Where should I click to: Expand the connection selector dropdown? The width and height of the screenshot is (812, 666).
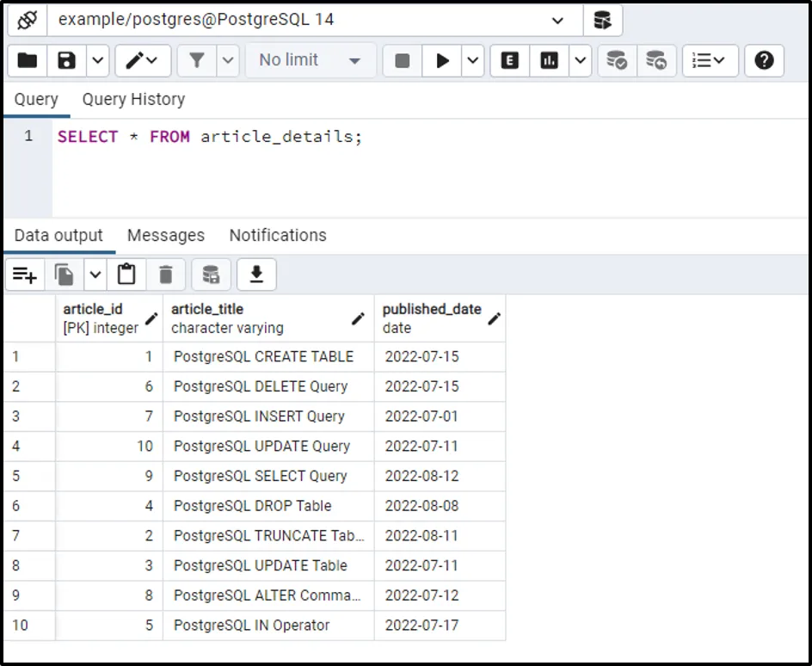pyautogui.click(x=557, y=20)
